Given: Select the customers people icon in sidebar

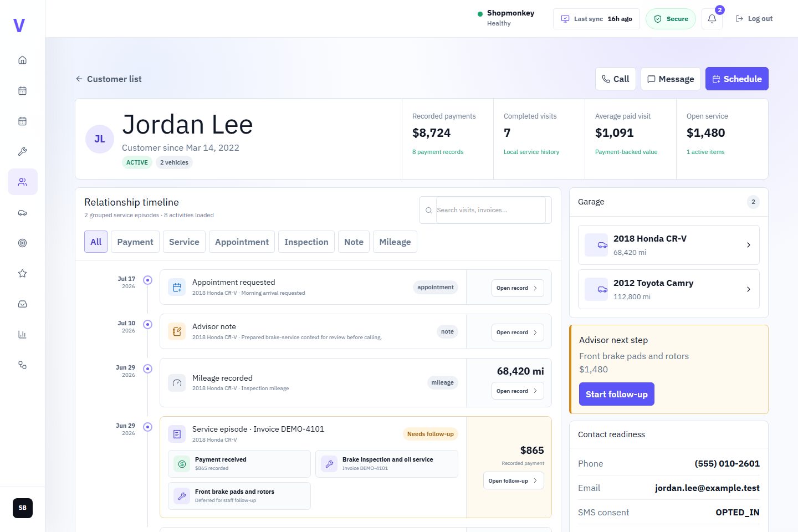Looking at the screenshot, I should pyautogui.click(x=22, y=182).
